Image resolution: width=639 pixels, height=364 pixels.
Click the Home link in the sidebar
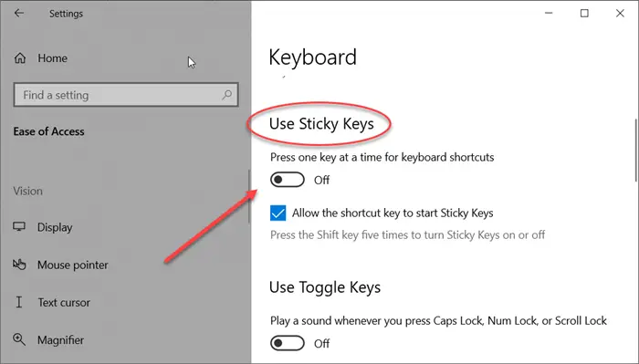point(53,58)
